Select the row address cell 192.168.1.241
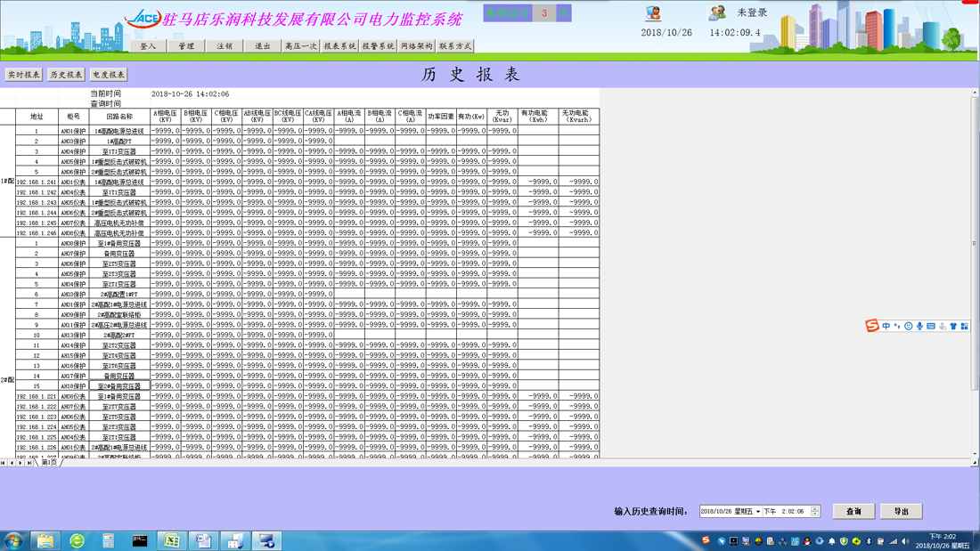 coord(37,182)
